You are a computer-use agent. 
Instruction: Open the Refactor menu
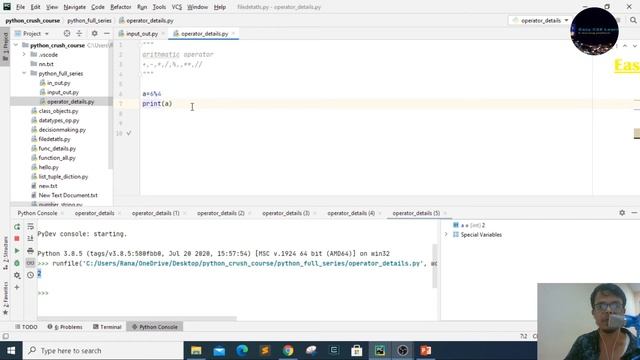[x=121, y=7]
